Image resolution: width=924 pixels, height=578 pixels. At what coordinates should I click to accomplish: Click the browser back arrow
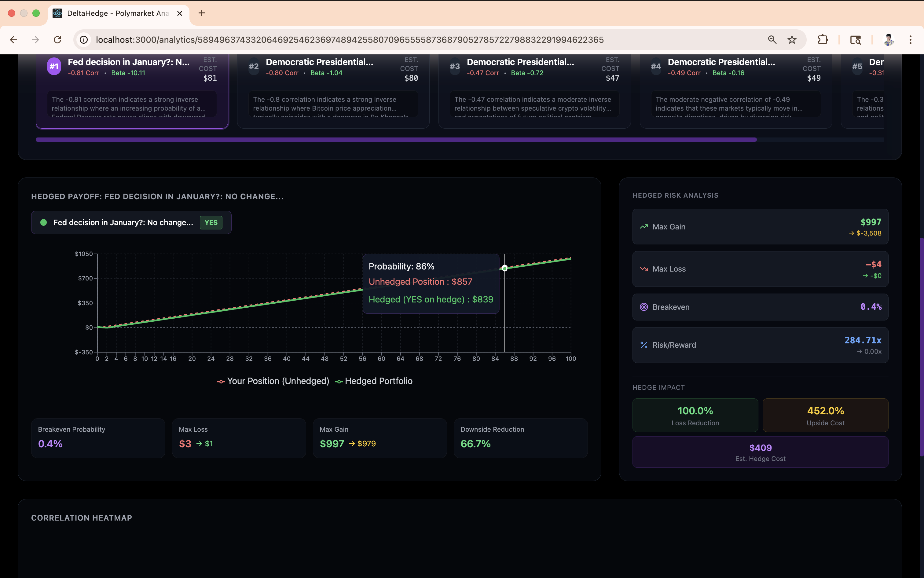tap(14, 40)
